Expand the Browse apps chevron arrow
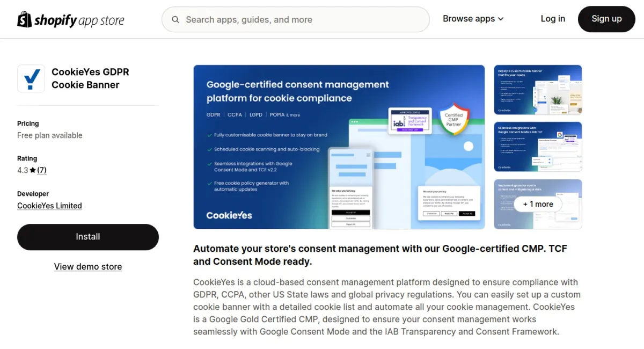The height and width of the screenshot is (349, 644). (x=501, y=19)
